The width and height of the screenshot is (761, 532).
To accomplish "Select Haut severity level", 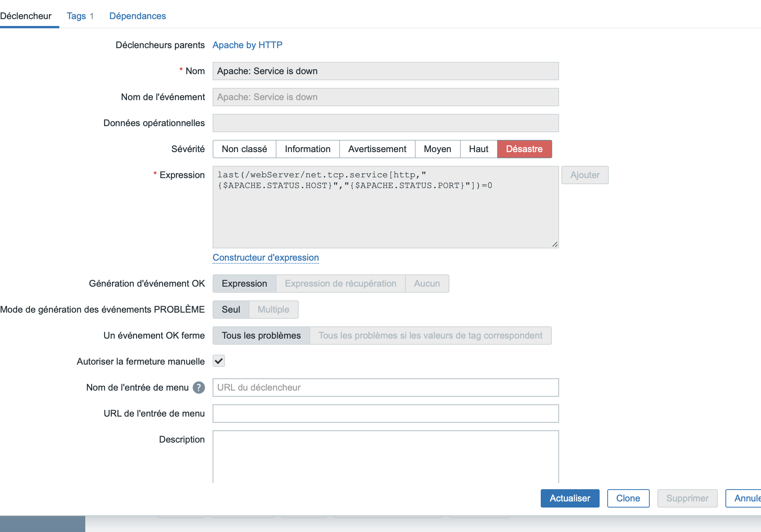I will pos(478,149).
